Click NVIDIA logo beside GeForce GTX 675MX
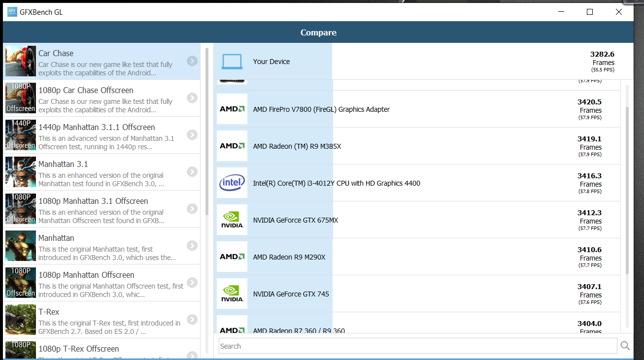The image size is (644, 360). (x=232, y=220)
